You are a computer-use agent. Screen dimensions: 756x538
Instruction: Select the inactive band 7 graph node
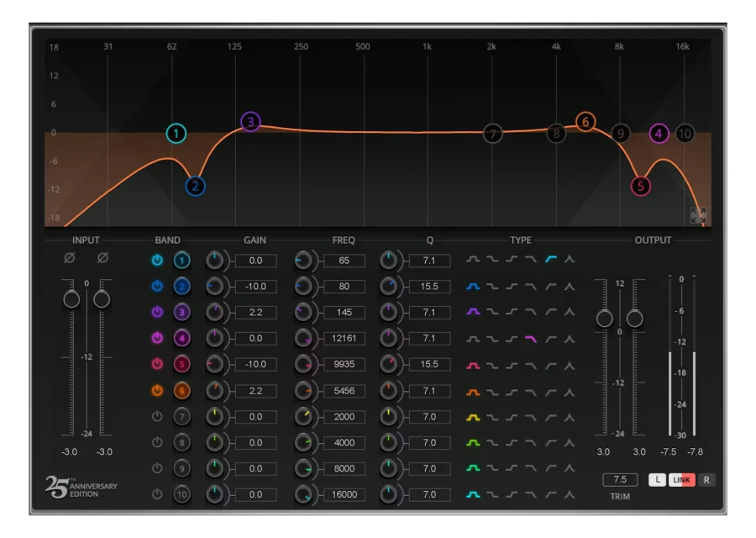[x=492, y=134]
